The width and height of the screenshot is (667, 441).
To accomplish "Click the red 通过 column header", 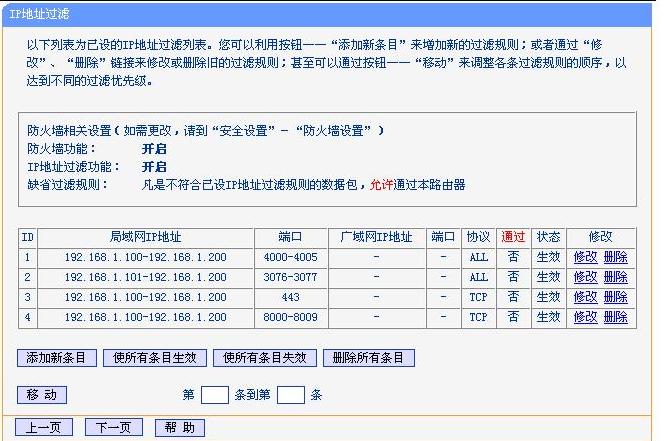I will pos(513,237).
